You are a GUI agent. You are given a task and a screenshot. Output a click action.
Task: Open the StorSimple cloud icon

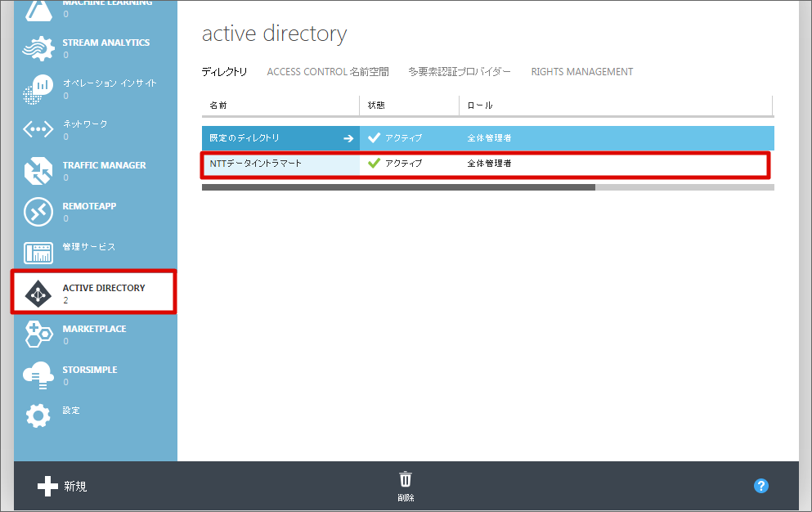[x=38, y=375]
